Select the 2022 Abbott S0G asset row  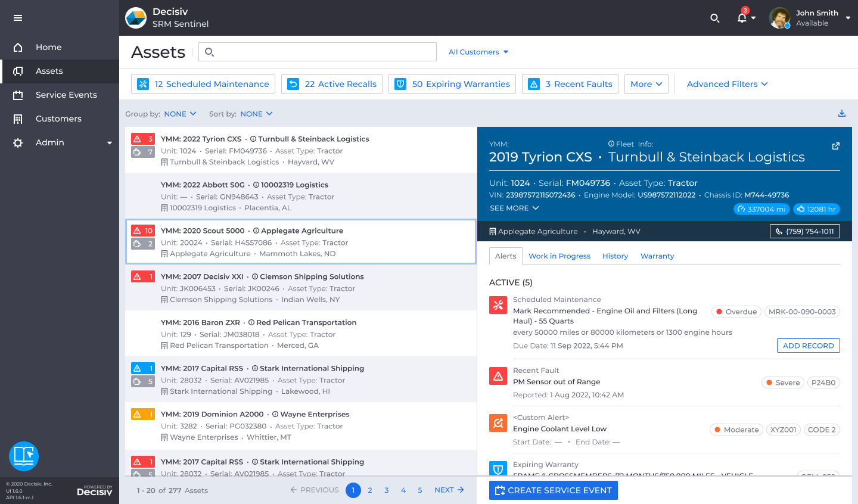pos(301,196)
